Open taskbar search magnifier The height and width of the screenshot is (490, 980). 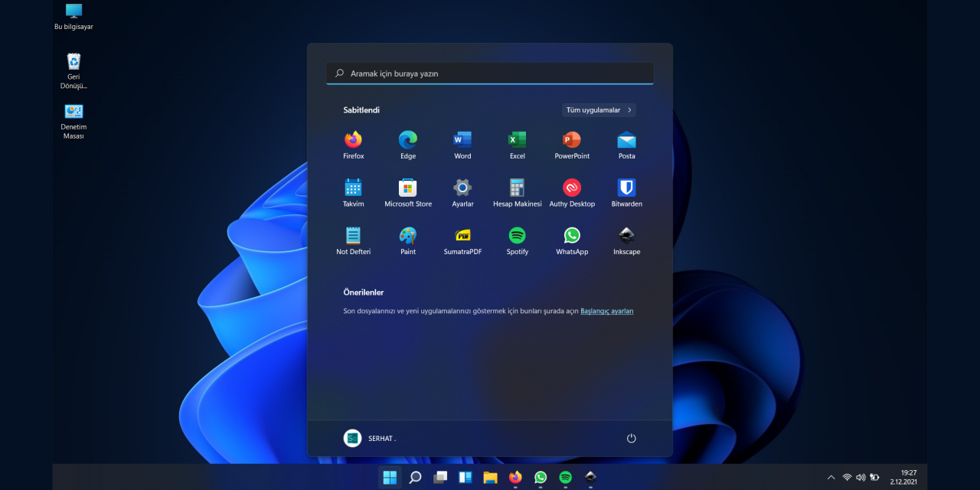click(x=415, y=477)
